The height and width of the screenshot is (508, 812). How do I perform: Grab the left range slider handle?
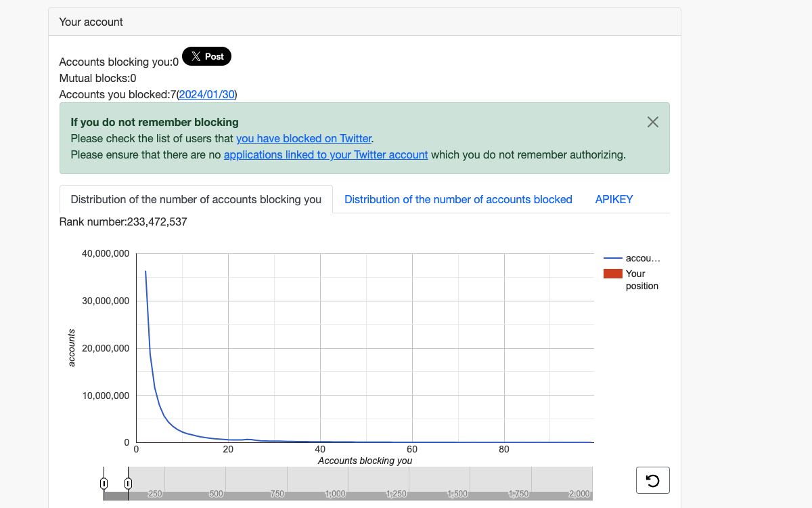[x=104, y=483]
